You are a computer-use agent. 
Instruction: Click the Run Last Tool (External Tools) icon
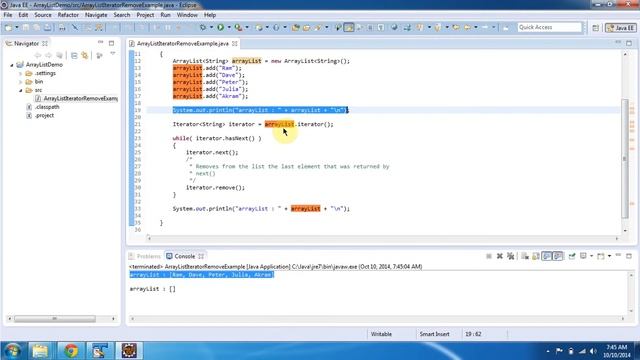pyautogui.click(x=238, y=27)
